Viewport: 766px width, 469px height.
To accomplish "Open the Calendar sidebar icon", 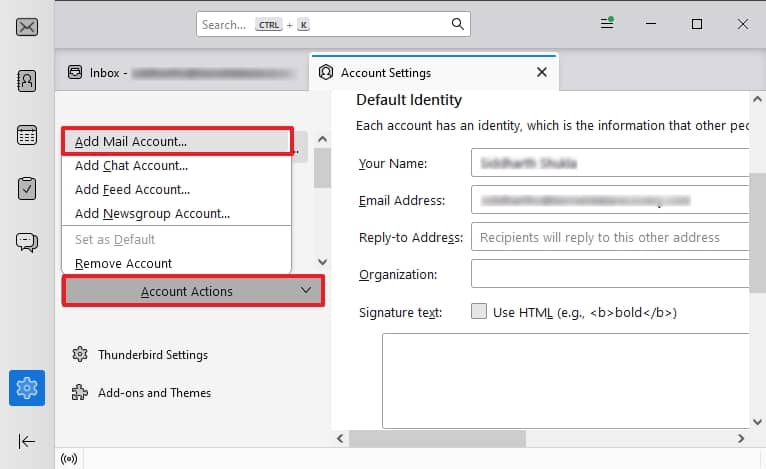I will (x=27, y=135).
